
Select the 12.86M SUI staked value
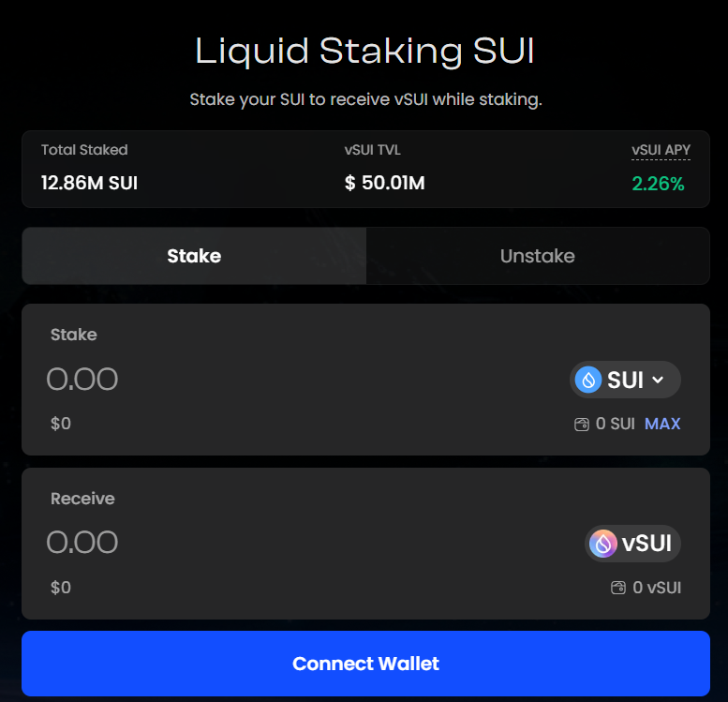tap(89, 183)
